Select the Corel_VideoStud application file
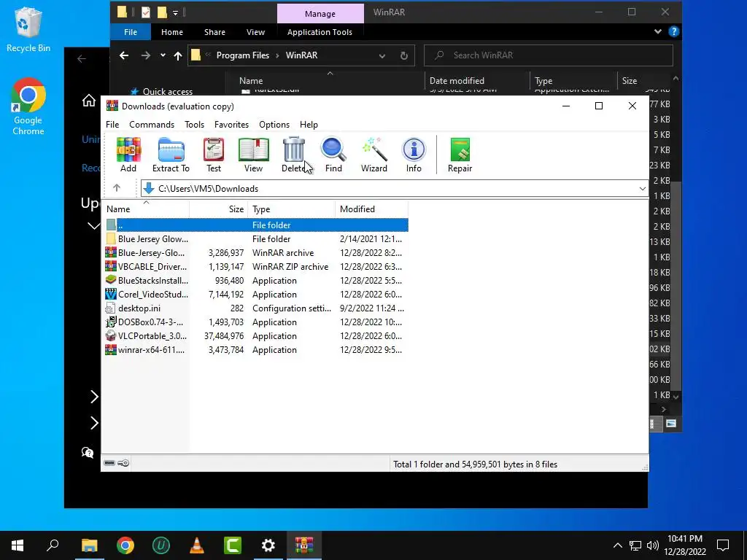The height and width of the screenshot is (560, 747). (256, 295)
